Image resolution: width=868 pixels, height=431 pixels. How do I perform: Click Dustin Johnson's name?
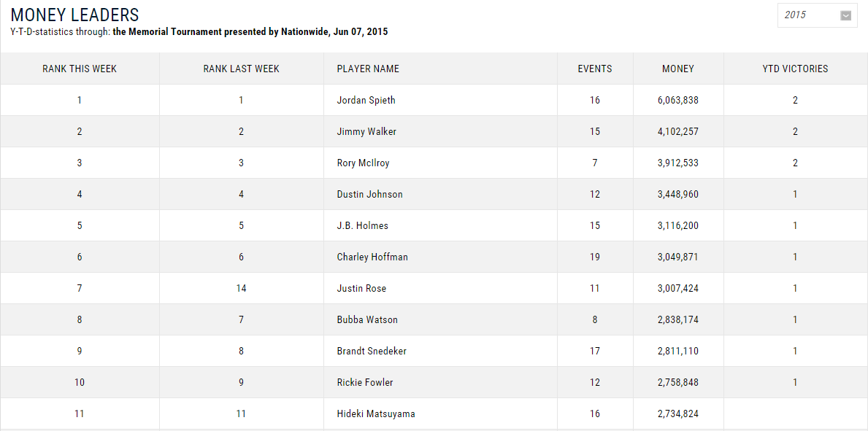pos(369,194)
